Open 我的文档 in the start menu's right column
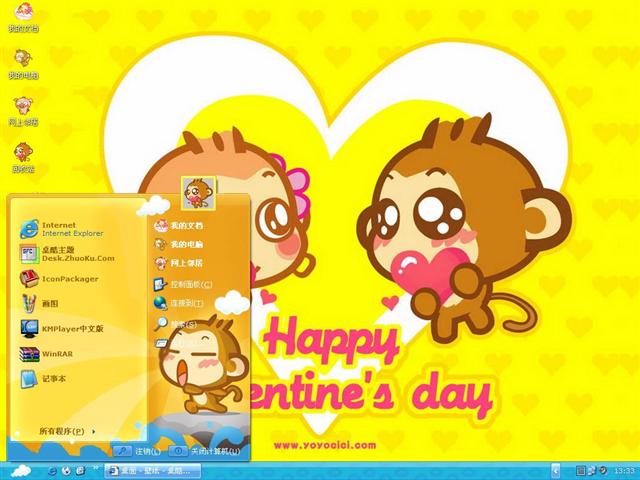 [178, 225]
